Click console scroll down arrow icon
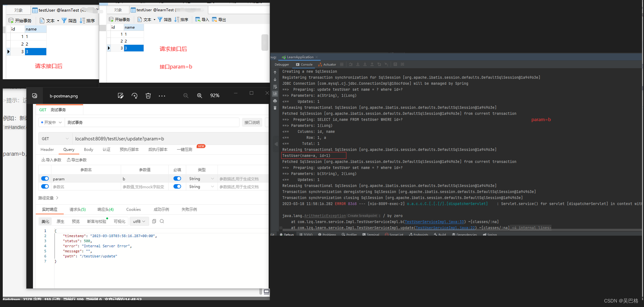 275,80
